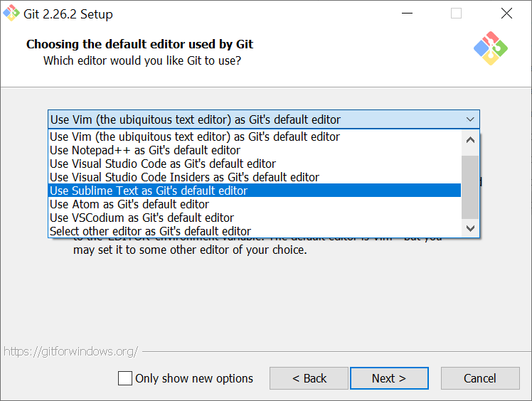Viewport: 532px width, 401px height.
Task: Open the gitforwindows.org link
Action: [x=70, y=351]
